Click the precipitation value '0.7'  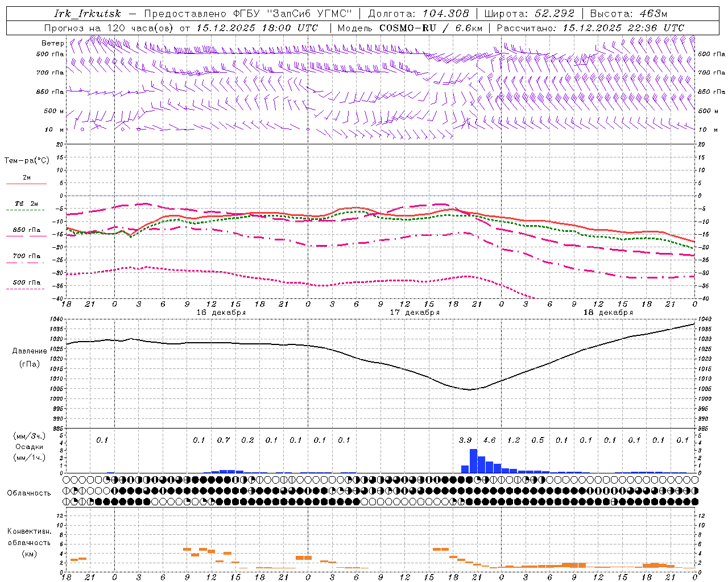pos(224,440)
